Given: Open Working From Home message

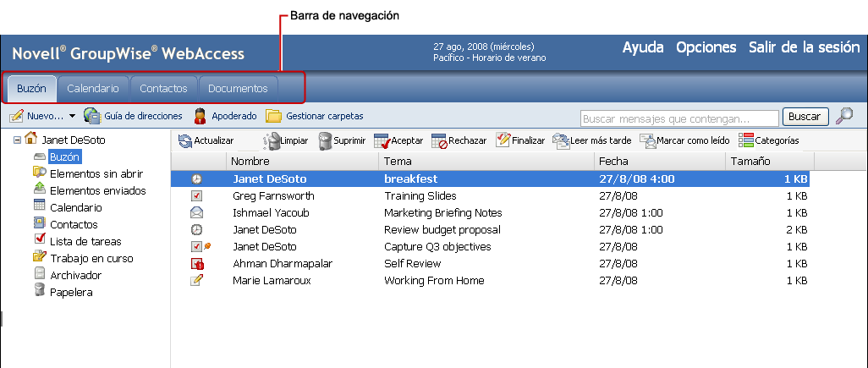Looking at the screenshot, I should (x=434, y=281).
